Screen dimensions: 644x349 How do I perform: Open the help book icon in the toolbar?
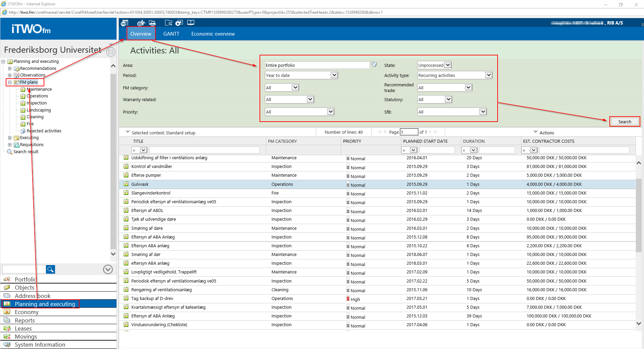[191, 23]
